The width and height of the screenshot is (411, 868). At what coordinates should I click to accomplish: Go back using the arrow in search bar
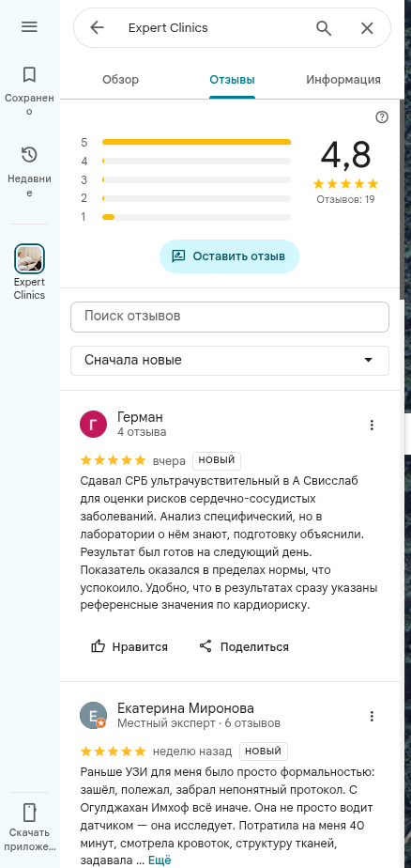coord(97,27)
